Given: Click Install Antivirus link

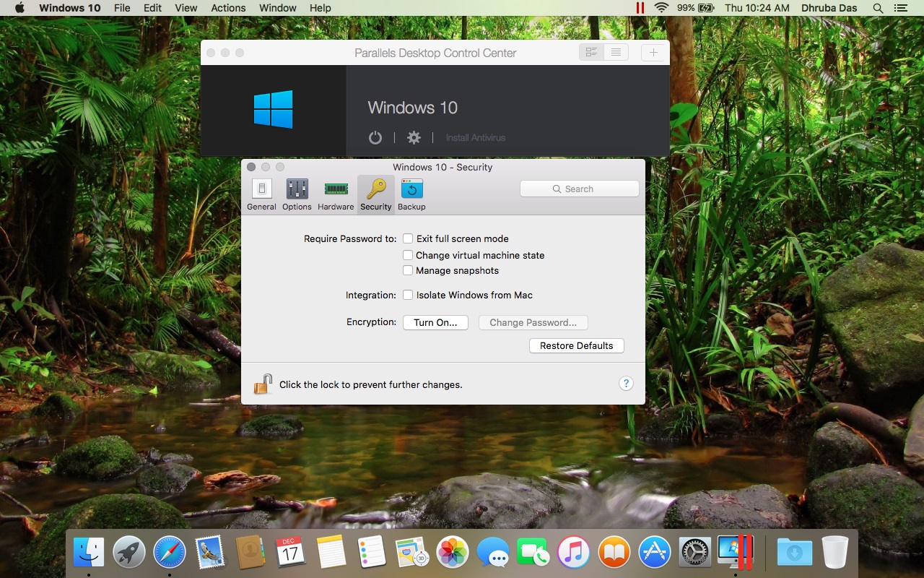Looking at the screenshot, I should point(476,137).
